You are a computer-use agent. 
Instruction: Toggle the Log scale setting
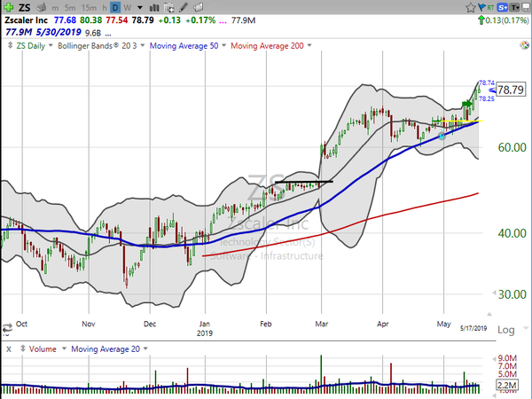point(506,330)
